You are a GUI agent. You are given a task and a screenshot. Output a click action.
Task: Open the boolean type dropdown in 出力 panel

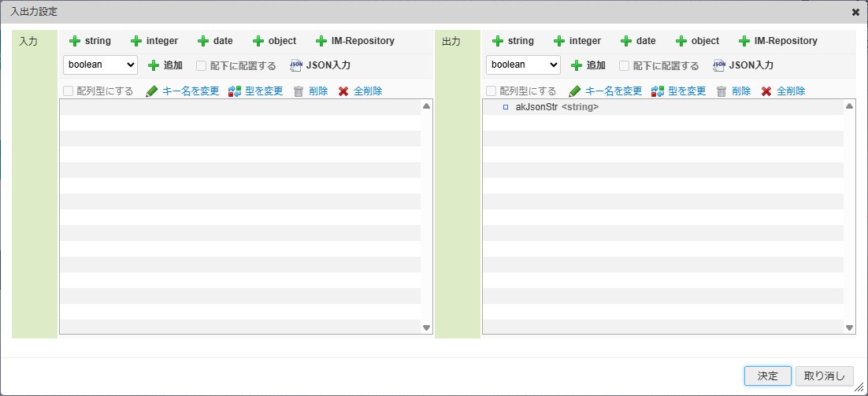tap(524, 65)
